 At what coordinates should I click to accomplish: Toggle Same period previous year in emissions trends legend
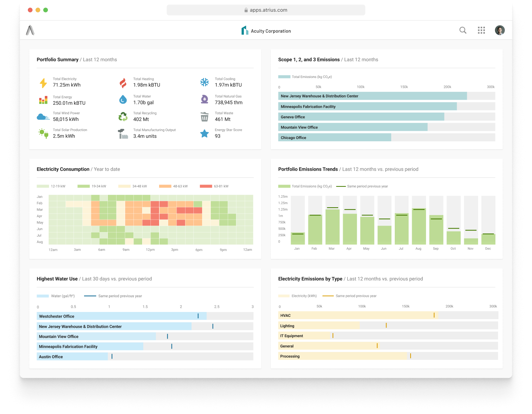coord(362,186)
